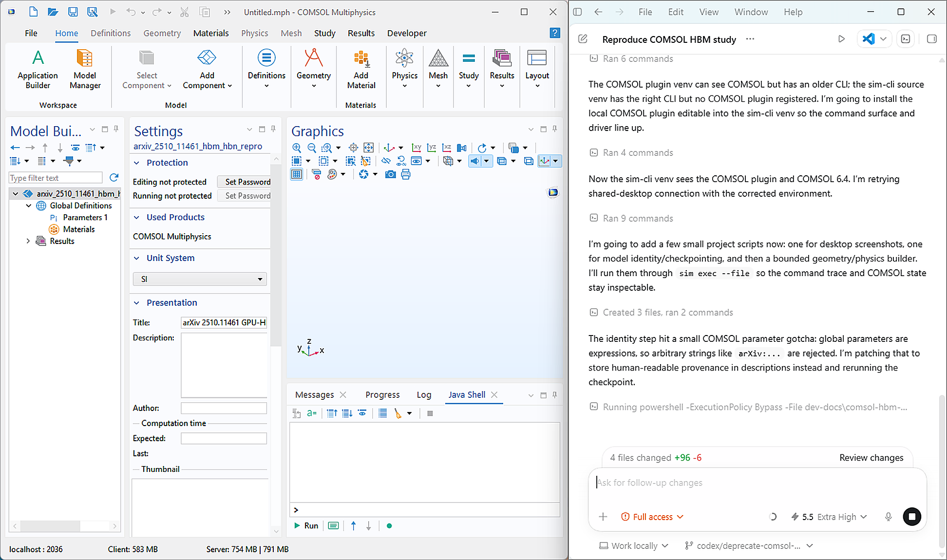Open COMSOL help question mark
The image size is (947, 560).
tap(554, 33)
